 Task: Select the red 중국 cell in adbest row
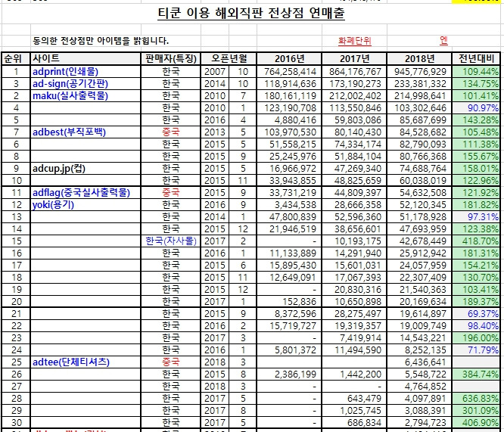pyautogui.click(x=171, y=132)
